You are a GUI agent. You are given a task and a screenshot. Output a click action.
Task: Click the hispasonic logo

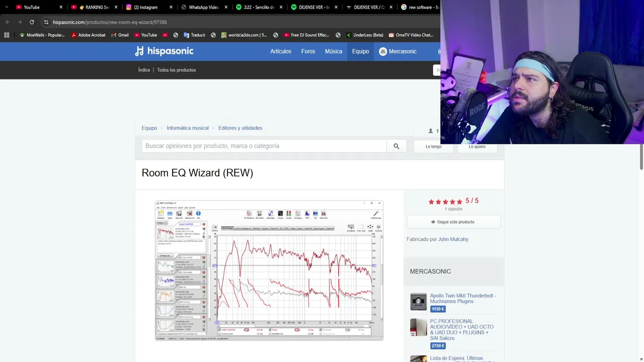coord(164,51)
